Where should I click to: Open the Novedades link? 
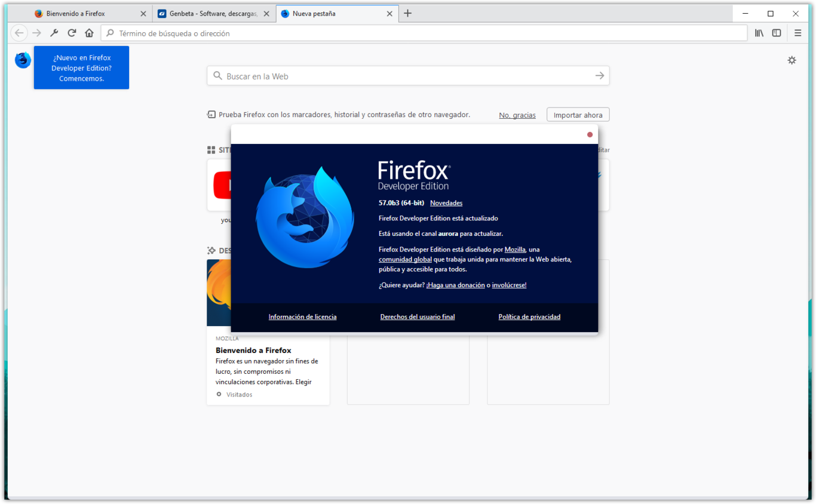[446, 203]
